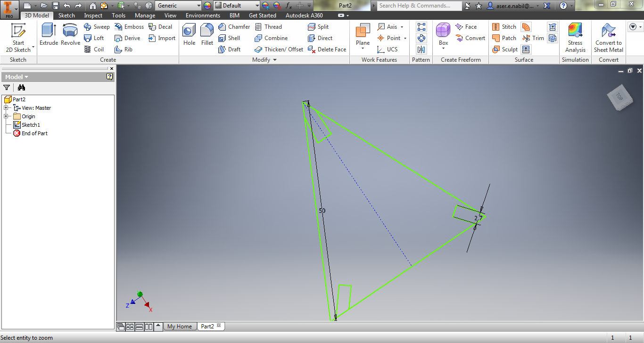
Task: Select the Trim surface tool
Action: (x=533, y=38)
